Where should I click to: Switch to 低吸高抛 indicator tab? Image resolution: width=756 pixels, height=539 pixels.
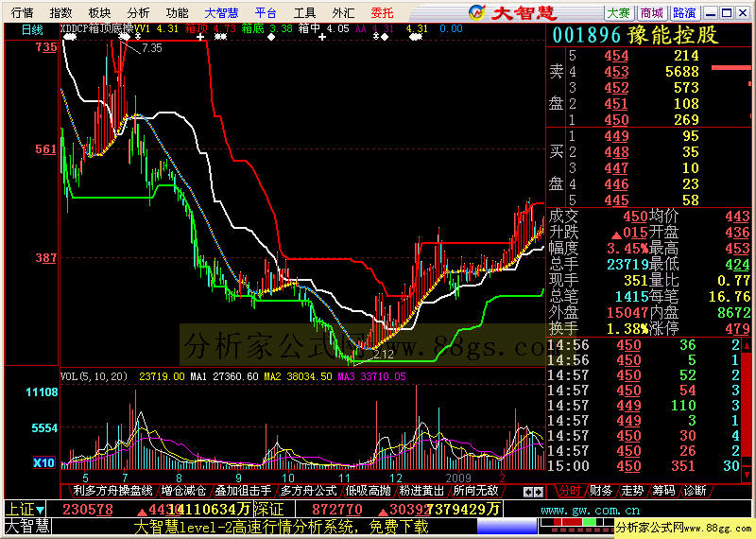point(369,491)
